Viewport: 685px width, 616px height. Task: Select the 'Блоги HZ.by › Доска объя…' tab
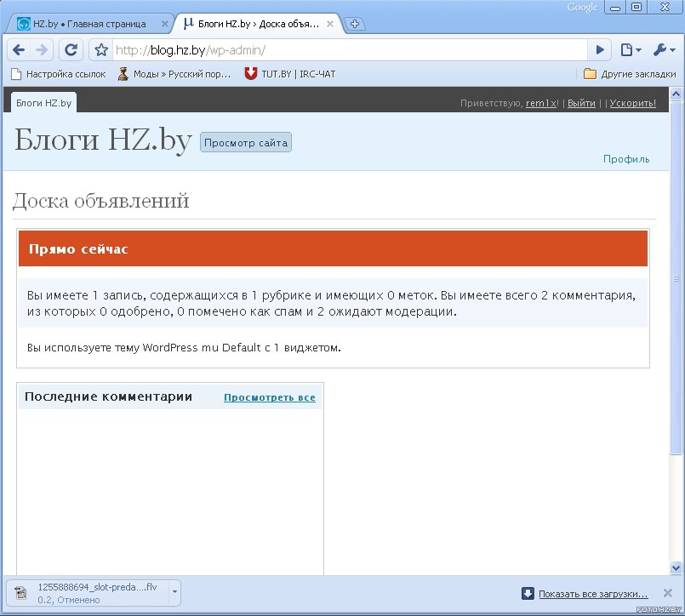tap(258, 24)
